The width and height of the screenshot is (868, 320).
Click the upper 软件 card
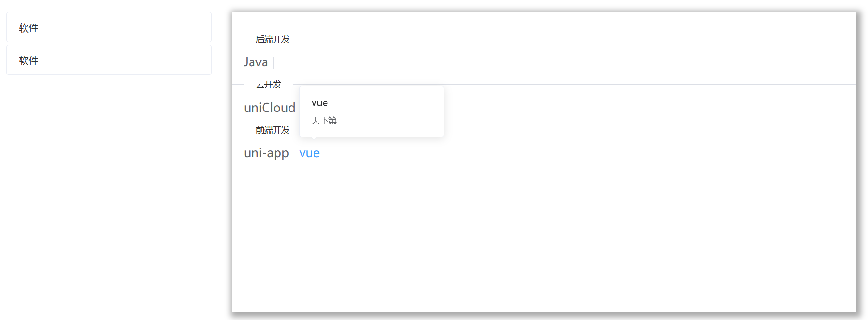[x=109, y=27]
